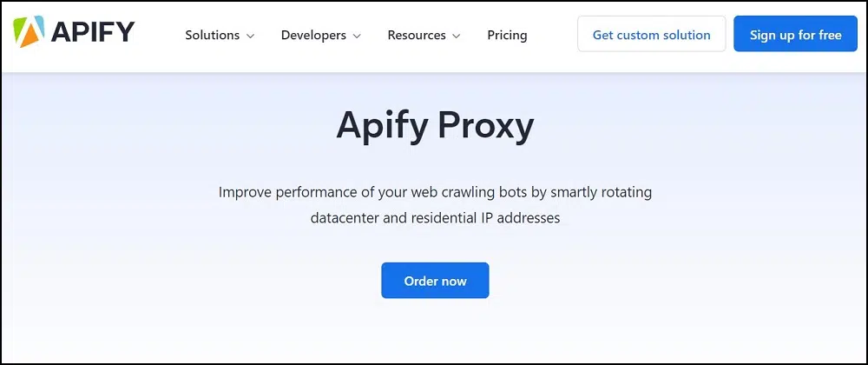
Task: Open the Solutions menu
Action: (x=212, y=36)
